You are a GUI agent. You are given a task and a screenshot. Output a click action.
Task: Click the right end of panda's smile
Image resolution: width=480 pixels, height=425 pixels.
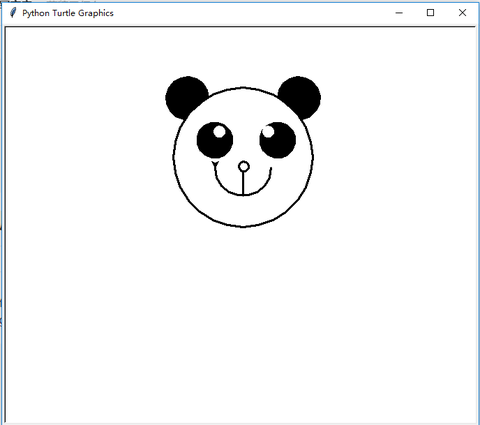(271, 170)
